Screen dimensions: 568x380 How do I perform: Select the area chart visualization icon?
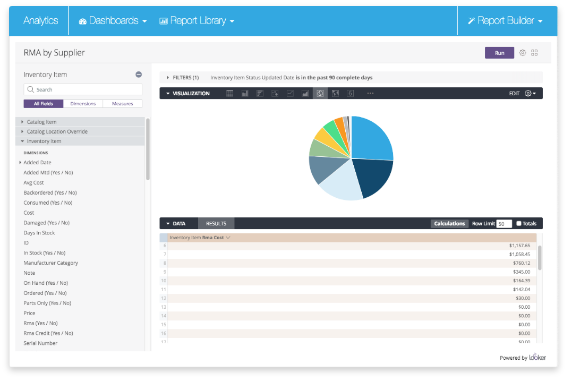(x=305, y=93)
